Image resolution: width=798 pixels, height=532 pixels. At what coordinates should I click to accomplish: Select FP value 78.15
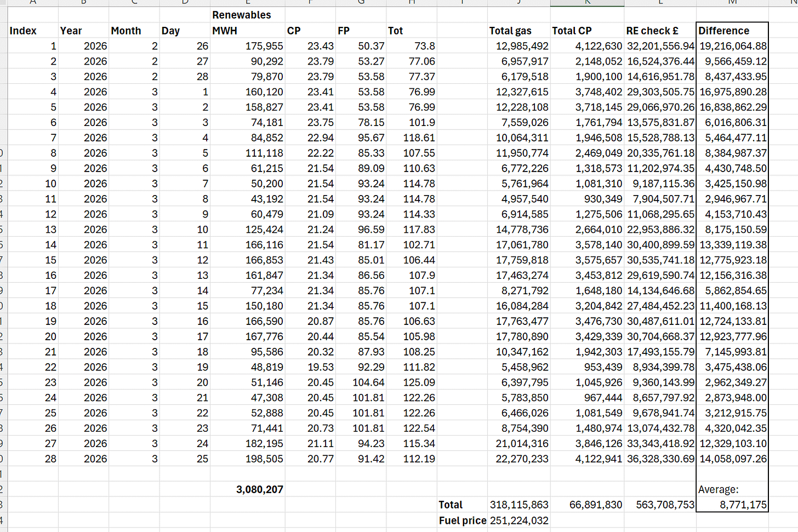[x=361, y=122]
